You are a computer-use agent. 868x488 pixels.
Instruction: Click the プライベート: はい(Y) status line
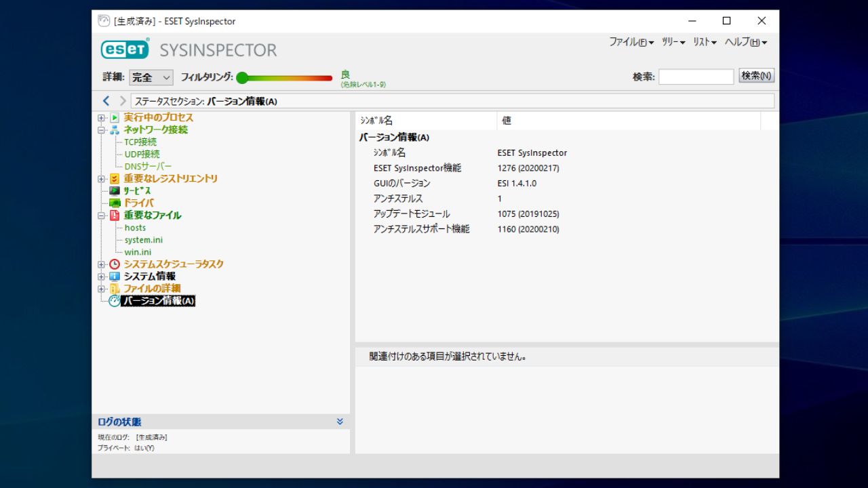(x=126, y=448)
